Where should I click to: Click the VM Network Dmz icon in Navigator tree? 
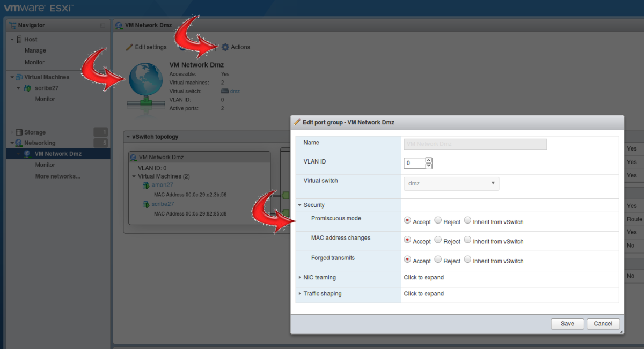pyautogui.click(x=27, y=154)
